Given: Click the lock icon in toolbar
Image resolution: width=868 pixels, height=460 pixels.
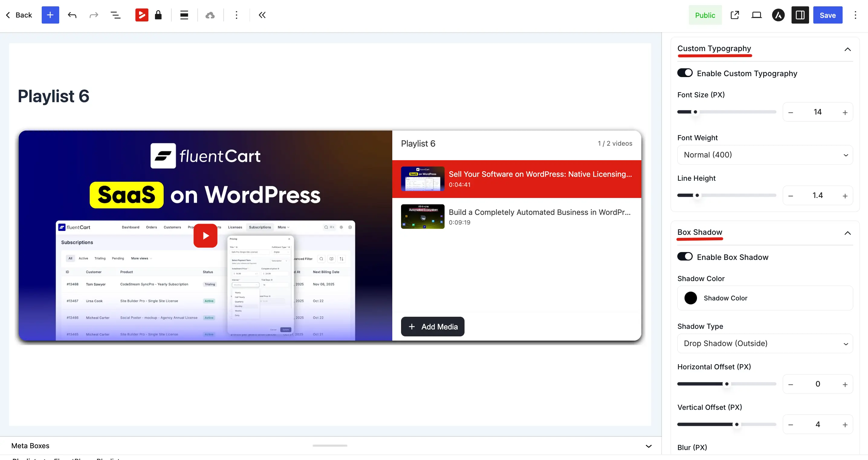Looking at the screenshot, I should (158, 15).
